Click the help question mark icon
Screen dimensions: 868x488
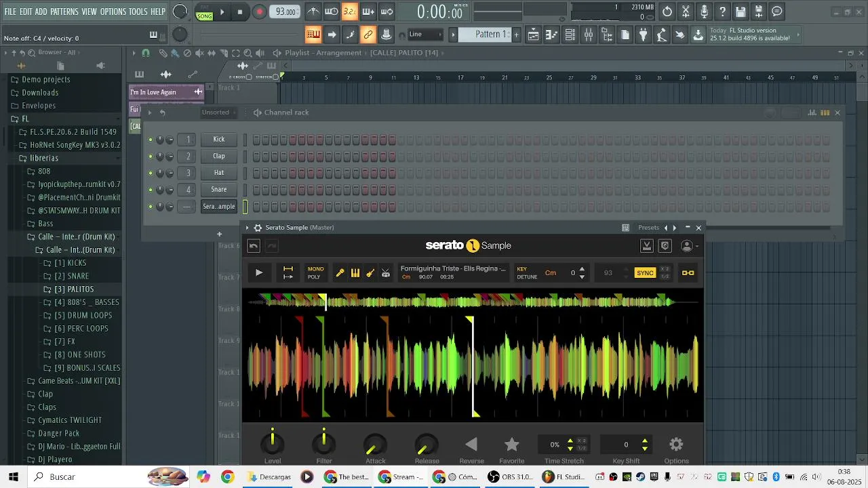point(722,12)
